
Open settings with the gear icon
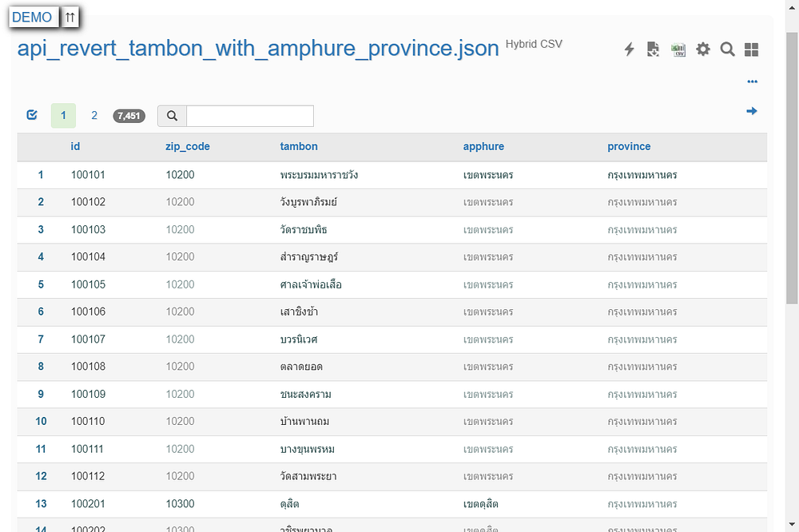tap(702, 50)
